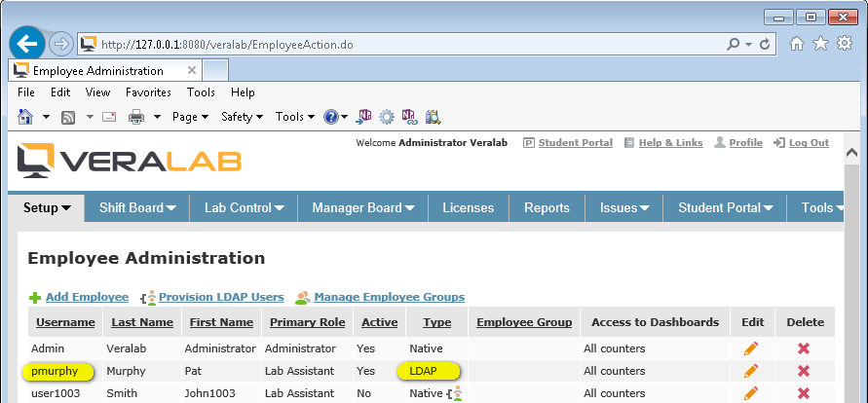Click the search magnifier in address bar
This screenshot has width=868, height=403.
(733, 44)
